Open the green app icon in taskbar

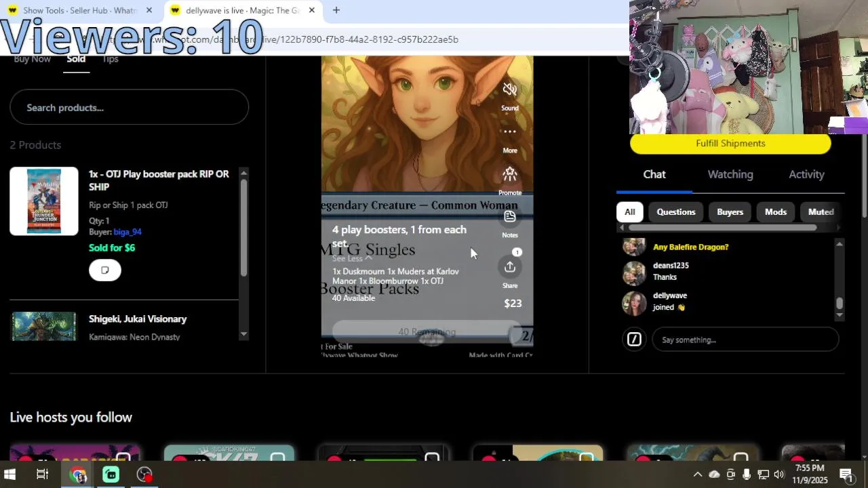pos(111,475)
